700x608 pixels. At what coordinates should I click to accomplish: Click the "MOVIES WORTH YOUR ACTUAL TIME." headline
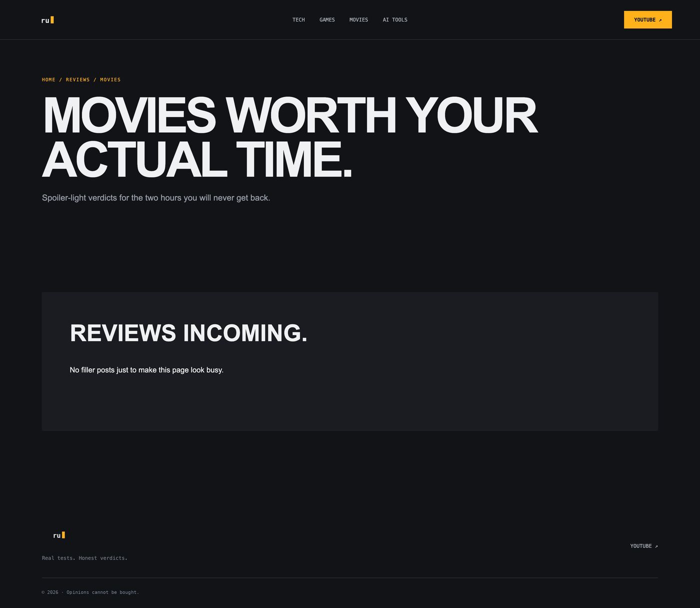pyautogui.click(x=290, y=137)
